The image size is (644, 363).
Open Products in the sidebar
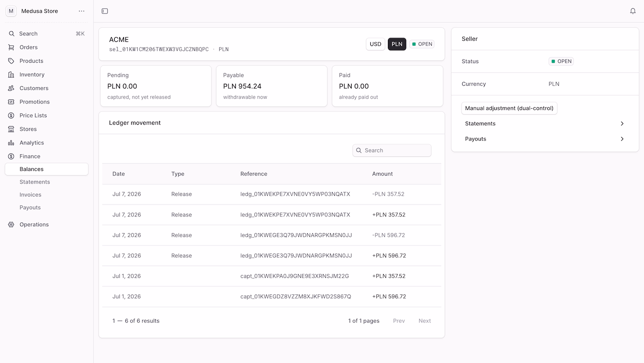(x=47, y=61)
